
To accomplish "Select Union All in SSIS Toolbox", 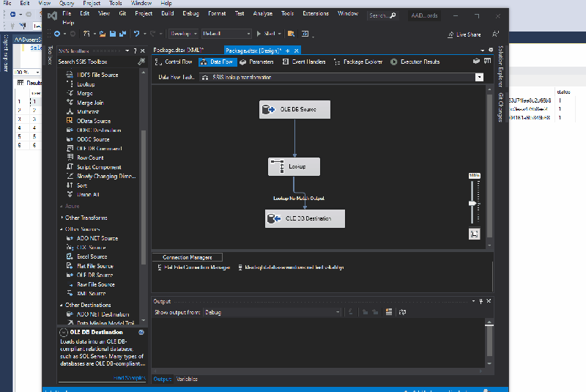I will [88, 195].
